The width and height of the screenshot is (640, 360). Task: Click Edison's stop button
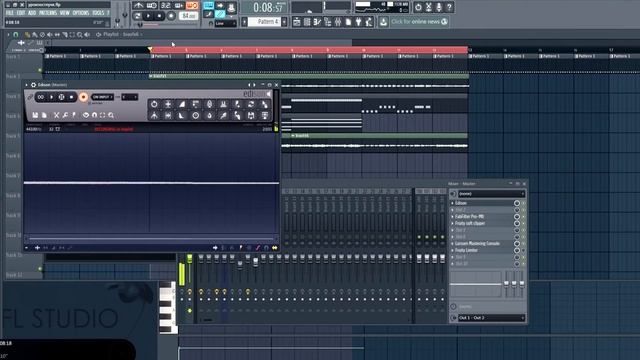click(71, 97)
